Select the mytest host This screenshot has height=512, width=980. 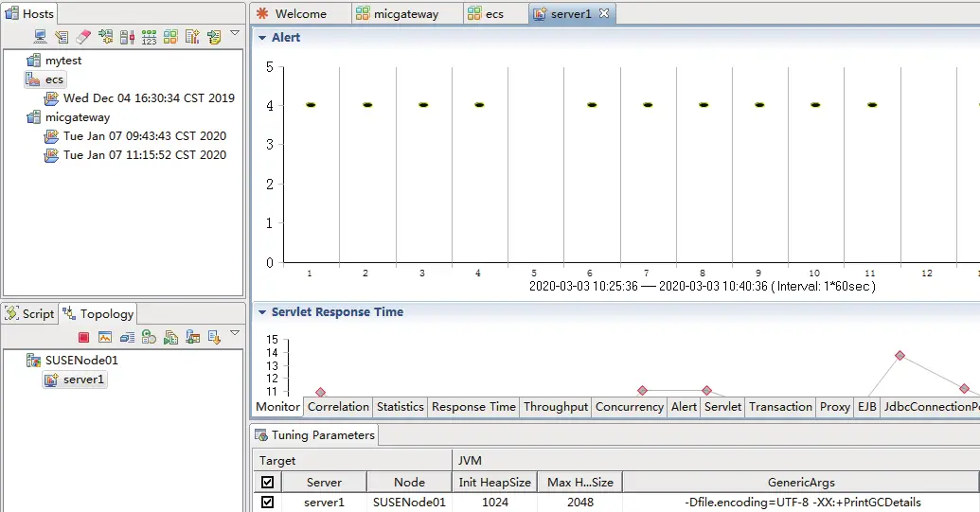(63, 61)
